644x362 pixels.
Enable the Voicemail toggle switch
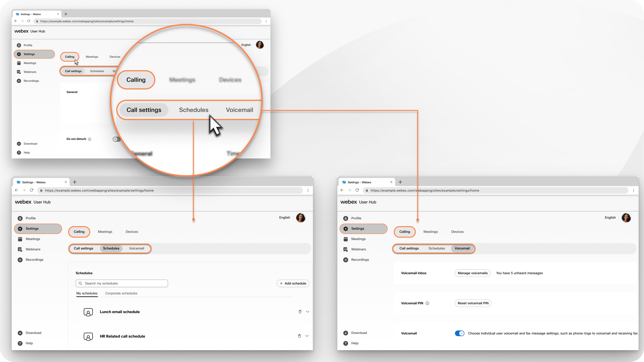459,333
